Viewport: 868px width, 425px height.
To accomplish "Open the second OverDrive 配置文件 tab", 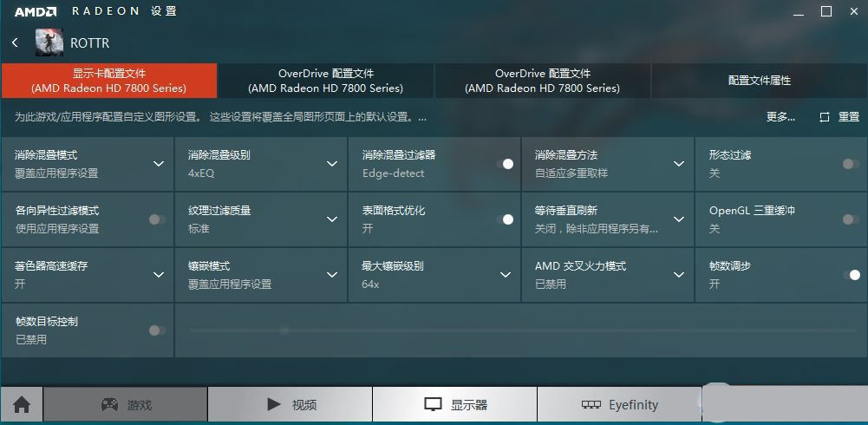I will click(325, 81).
